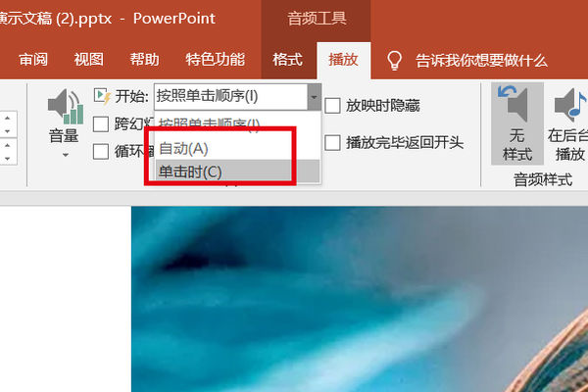
Task: Check the 跨幻灯片 playback checkbox
Action: [x=101, y=124]
